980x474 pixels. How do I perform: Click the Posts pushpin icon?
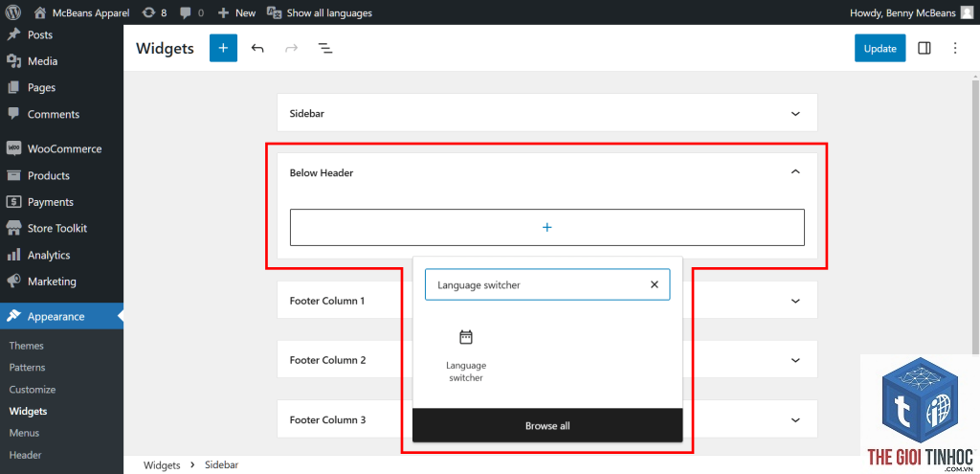pos(13,34)
